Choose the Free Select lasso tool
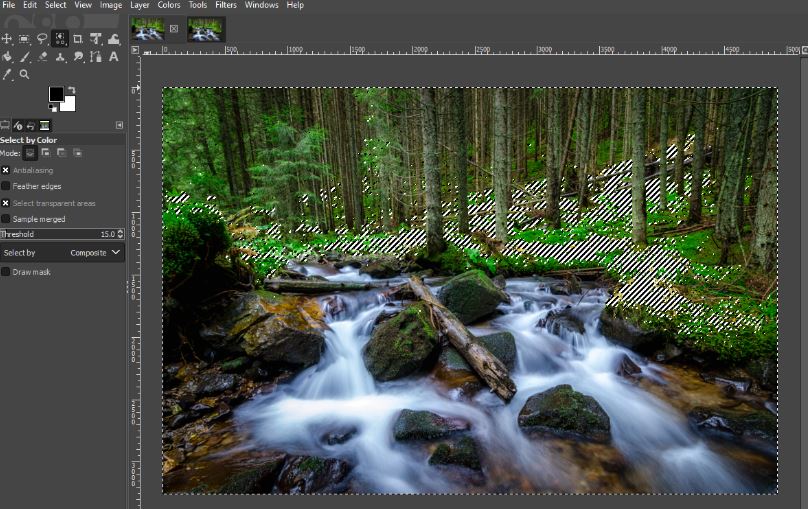 (42, 39)
